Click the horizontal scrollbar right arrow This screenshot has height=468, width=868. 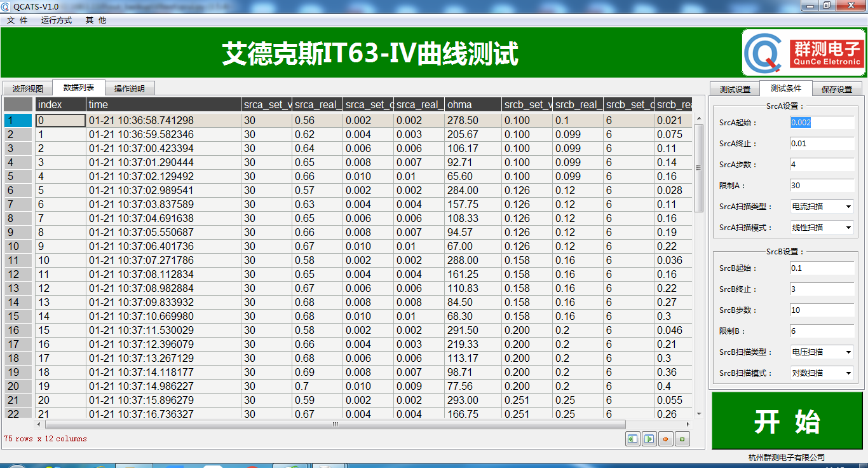(688, 424)
